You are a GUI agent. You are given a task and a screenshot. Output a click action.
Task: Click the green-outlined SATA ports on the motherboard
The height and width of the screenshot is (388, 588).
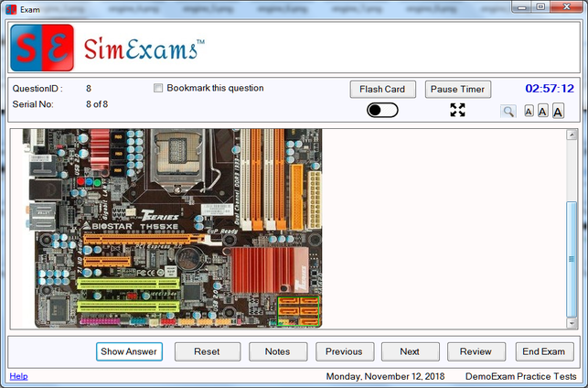298,311
